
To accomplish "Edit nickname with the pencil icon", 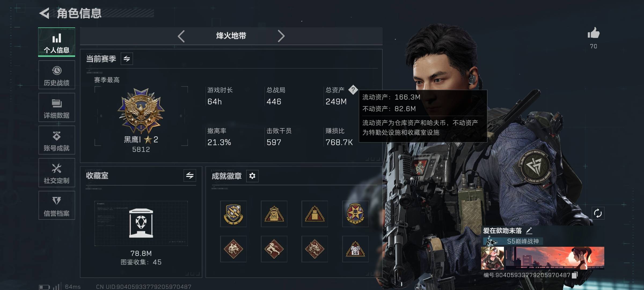I will click(x=529, y=231).
